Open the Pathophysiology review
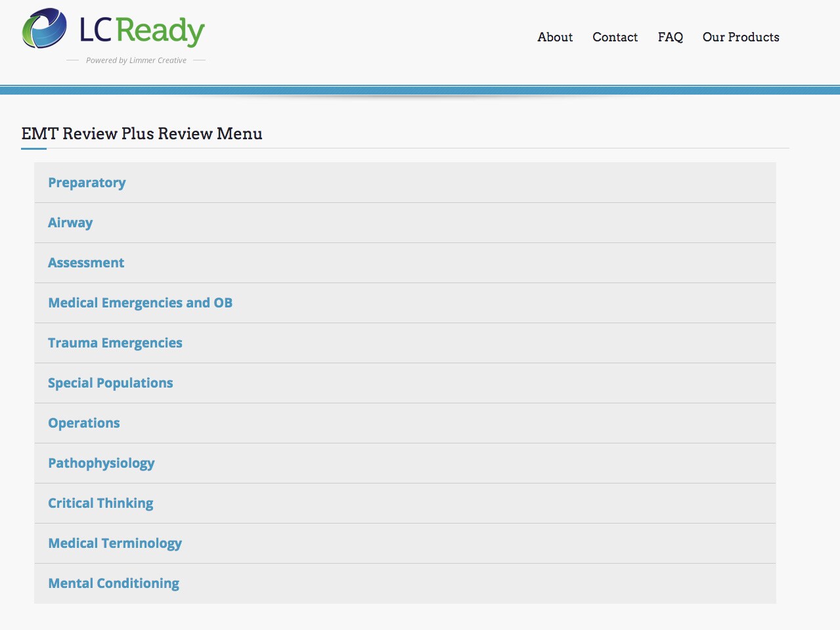 click(x=101, y=463)
